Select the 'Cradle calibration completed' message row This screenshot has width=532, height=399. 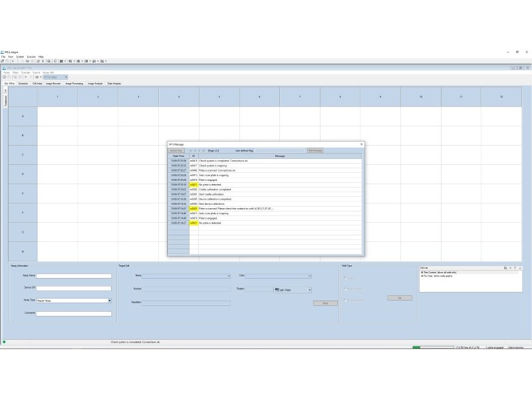(265, 190)
